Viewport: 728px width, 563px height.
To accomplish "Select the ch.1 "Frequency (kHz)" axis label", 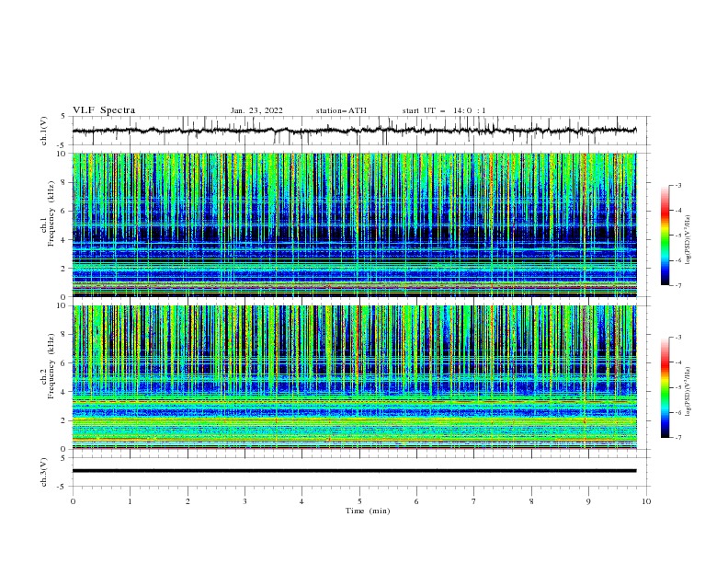I will click(x=51, y=213).
